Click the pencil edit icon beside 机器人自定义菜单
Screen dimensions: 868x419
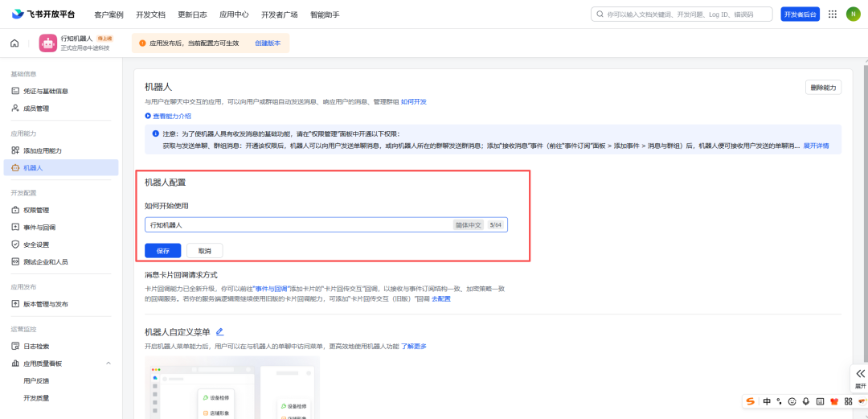coord(219,332)
